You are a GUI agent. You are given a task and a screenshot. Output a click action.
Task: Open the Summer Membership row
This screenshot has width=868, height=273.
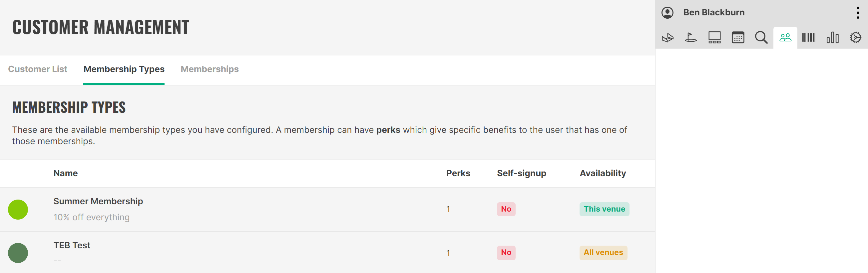click(327, 209)
